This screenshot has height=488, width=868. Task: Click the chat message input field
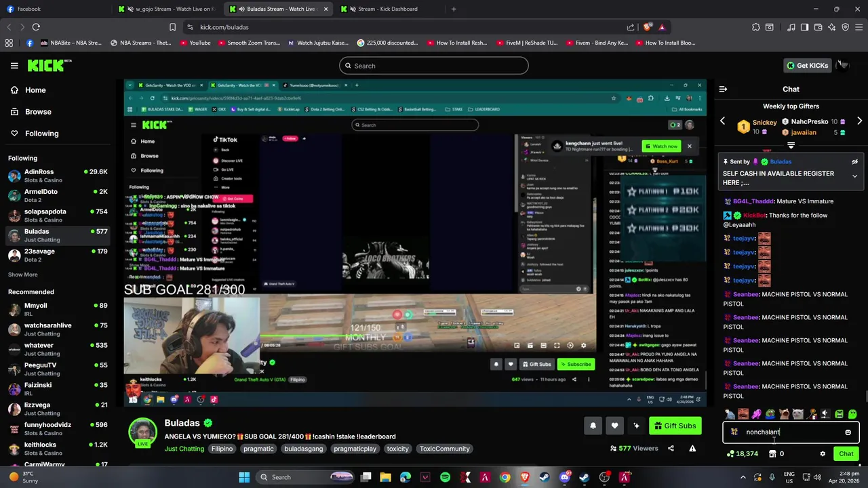tap(791, 432)
